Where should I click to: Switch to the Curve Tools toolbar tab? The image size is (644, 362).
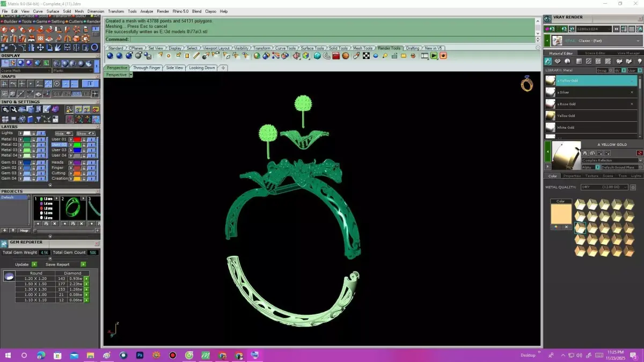pos(285,48)
